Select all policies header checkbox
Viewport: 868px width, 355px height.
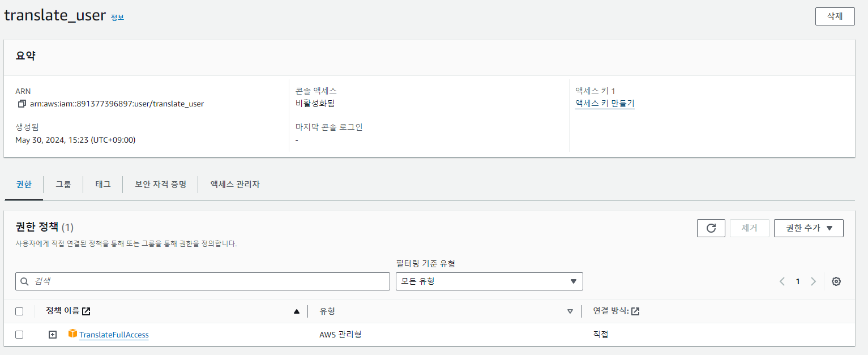(19, 311)
